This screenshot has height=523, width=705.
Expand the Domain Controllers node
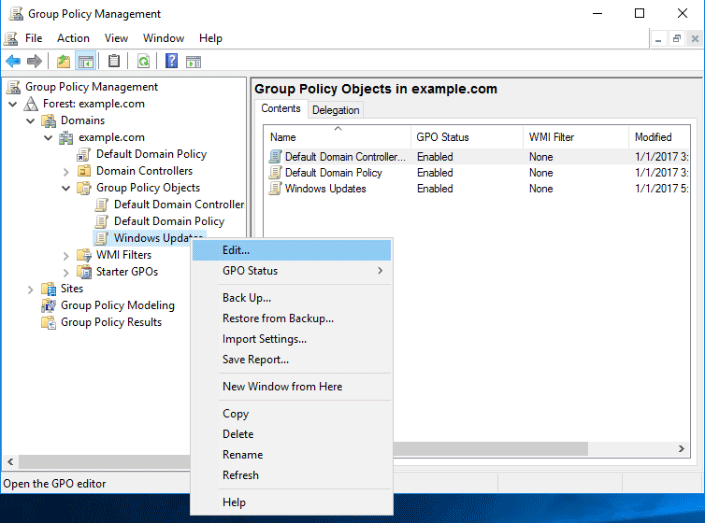tap(66, 171)
